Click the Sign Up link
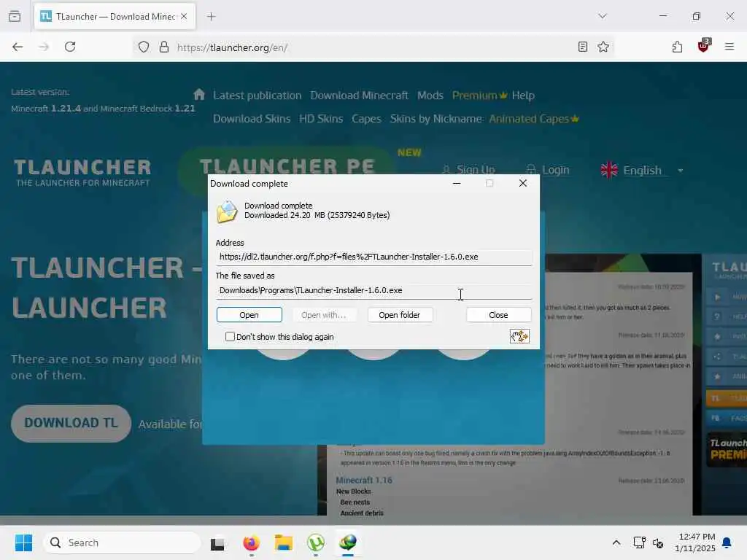 (x=469, y=169)
